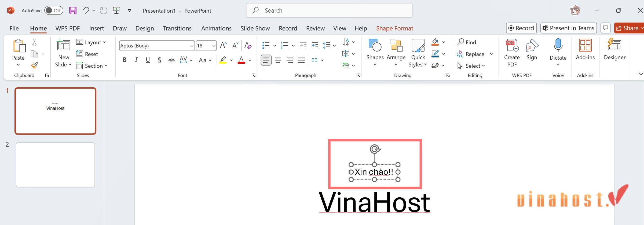Click the PowerPoint app logo
The width and height of the screenshot is (644, 225).
[x=10, y=10]
